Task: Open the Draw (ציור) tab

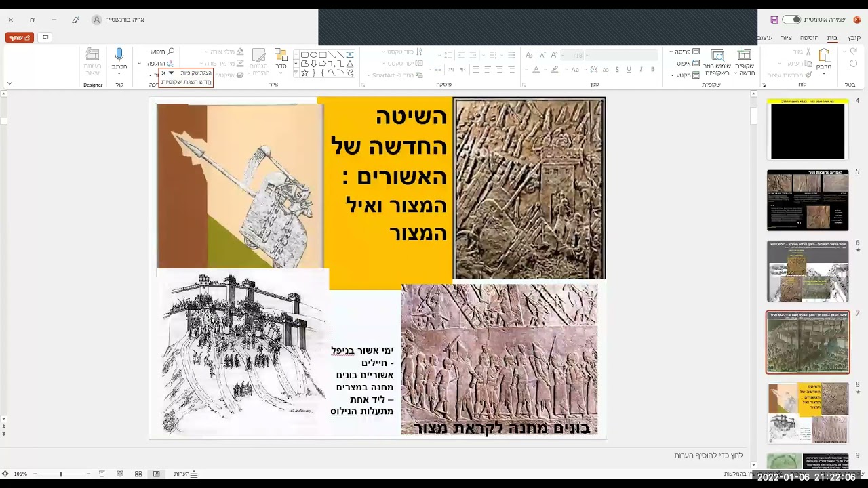Action: [x=787, y=37]
